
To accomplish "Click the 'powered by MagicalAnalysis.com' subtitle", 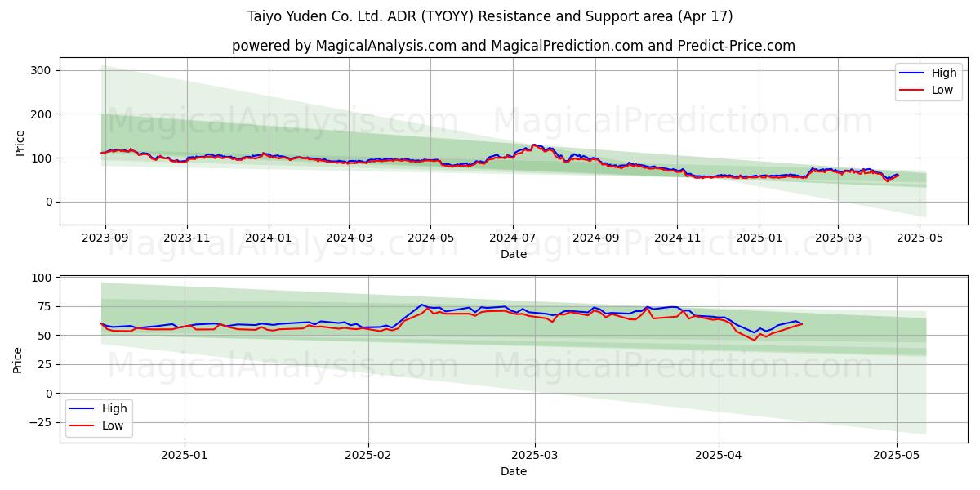I will tap(514, 46).
